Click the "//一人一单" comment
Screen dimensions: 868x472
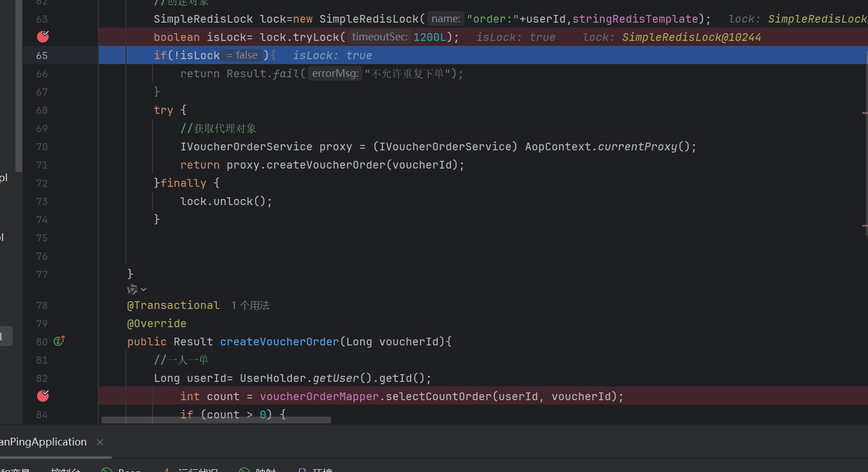181,360
